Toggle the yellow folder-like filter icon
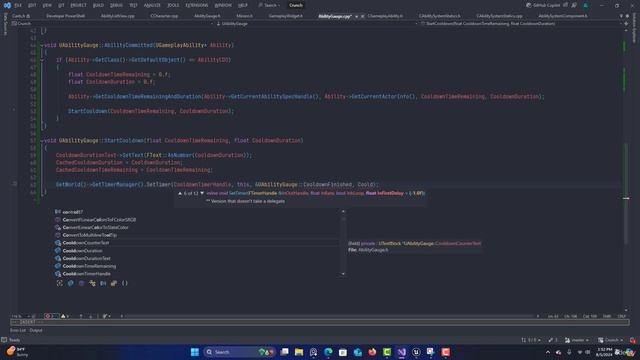The width and height of the screenshot is (640, 360). (114, 283)
